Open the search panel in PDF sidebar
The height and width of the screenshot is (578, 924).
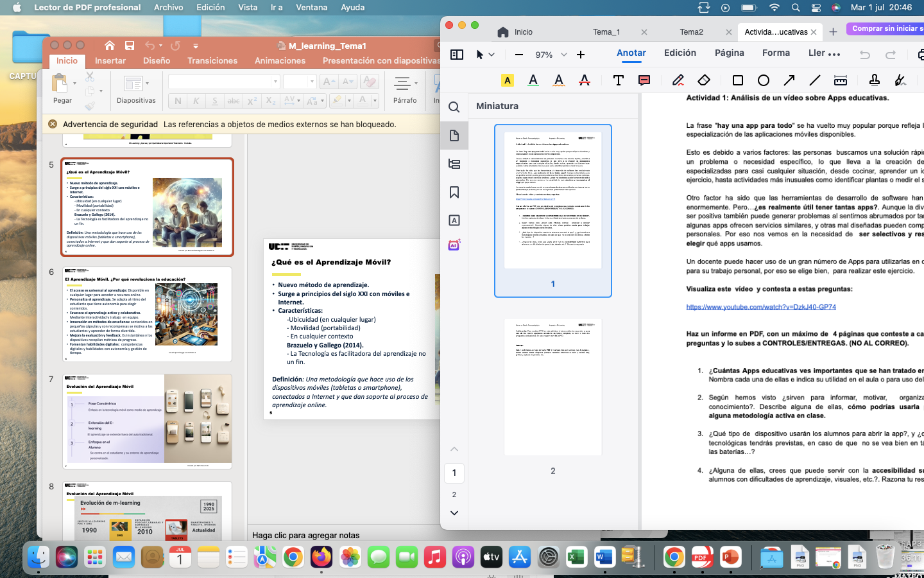pyautogui.click(x=454, y=107)
